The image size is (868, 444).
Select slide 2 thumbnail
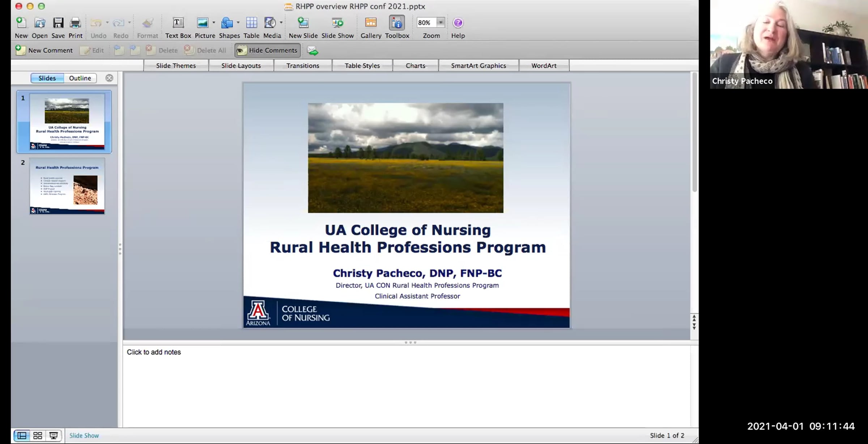click(67, 186)
